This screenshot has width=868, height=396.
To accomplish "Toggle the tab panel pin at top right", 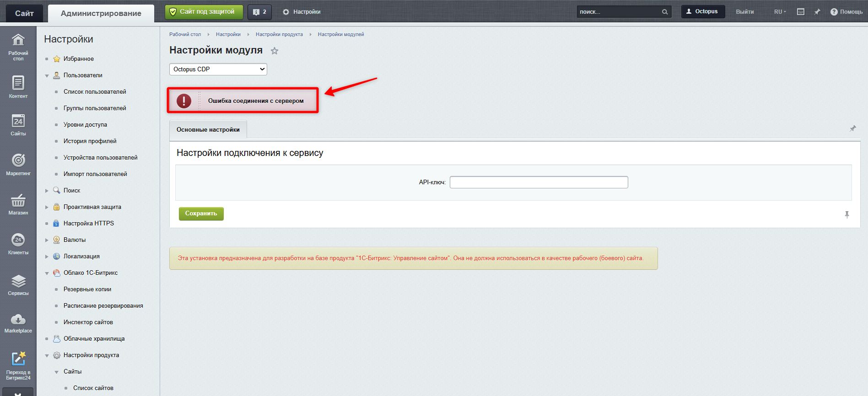I will tap(853, 129).
